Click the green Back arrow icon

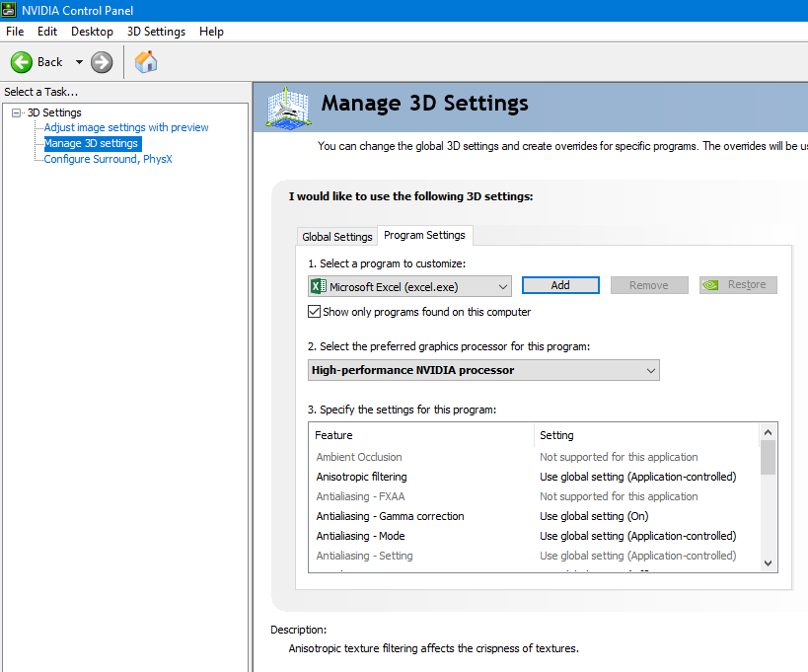21,62
